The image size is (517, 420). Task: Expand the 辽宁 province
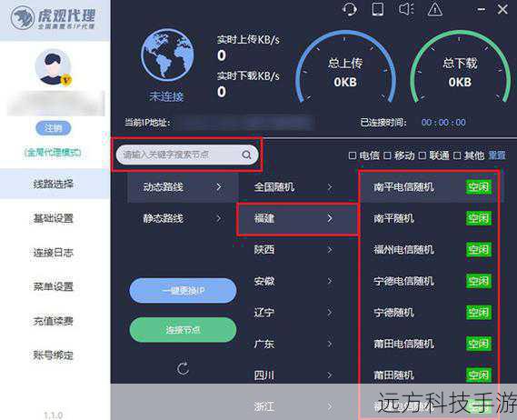point(297,313)
